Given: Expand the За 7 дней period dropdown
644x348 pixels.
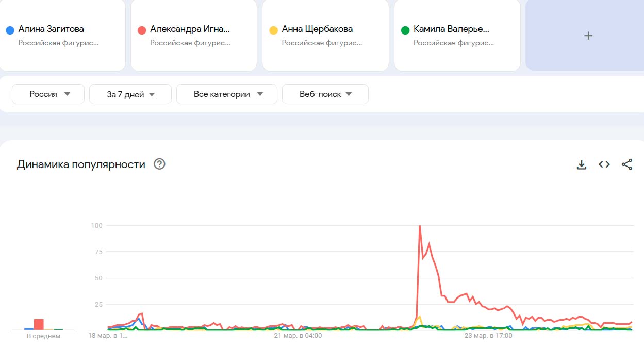Looking at the screenshot, I should point(130,94).
